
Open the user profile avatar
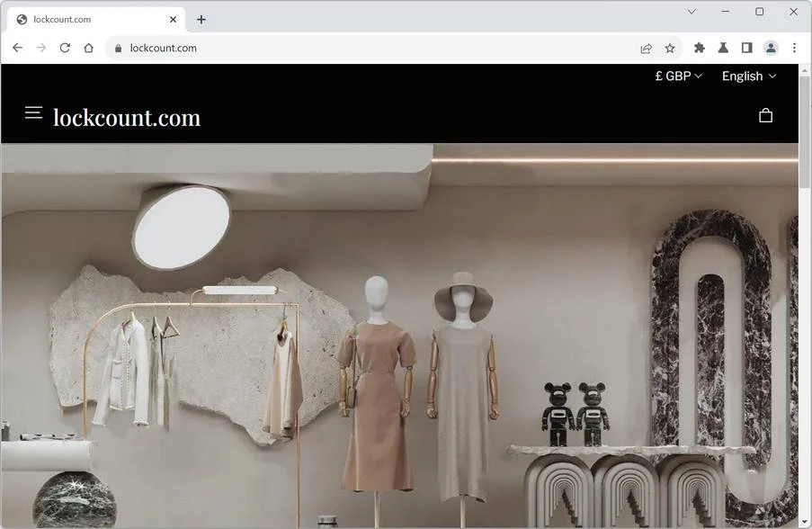point(771,49)
